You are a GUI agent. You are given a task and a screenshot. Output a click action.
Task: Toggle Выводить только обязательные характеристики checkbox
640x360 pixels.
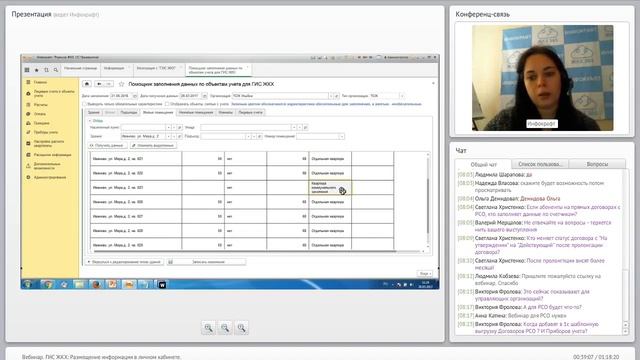point(85,104)
